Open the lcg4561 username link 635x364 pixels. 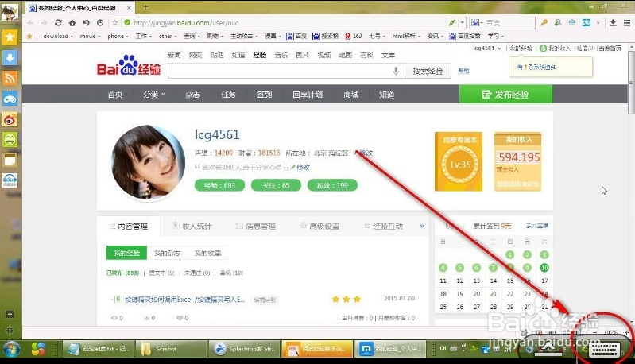coord(217,134)
